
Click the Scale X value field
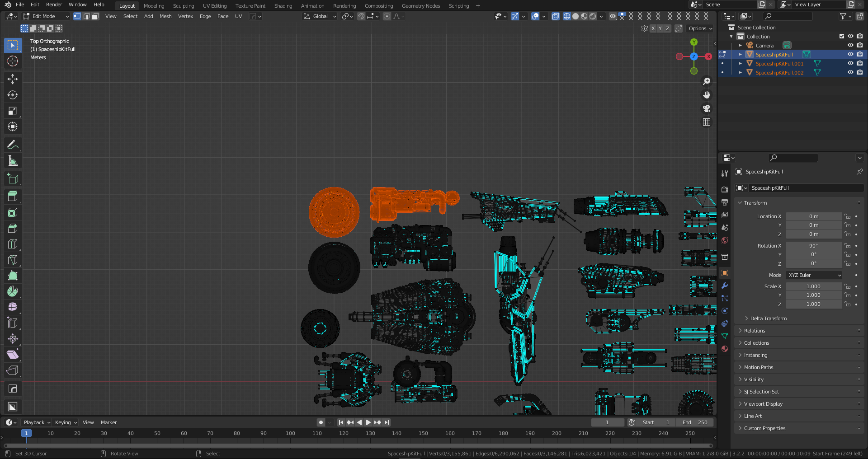click(814, 286)
